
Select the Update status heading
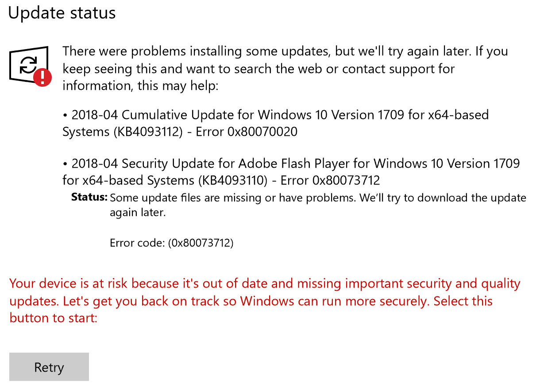62,13
